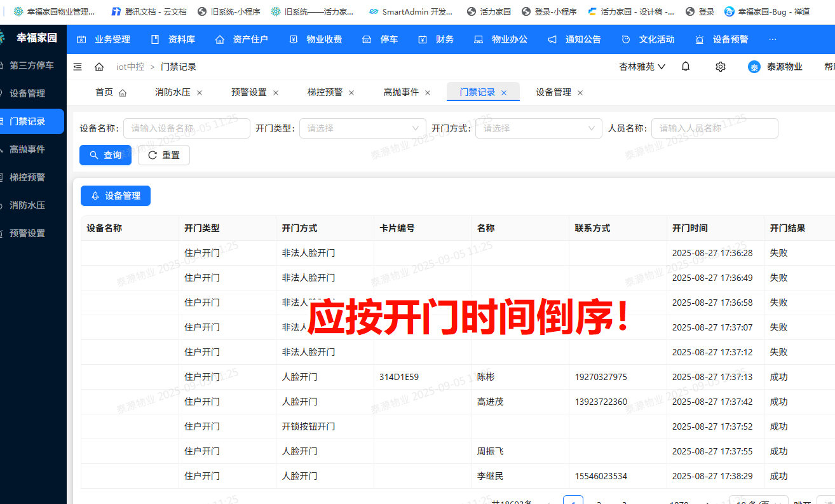Click the 查询 search button
835x504 pixels.
coord(105,155)
